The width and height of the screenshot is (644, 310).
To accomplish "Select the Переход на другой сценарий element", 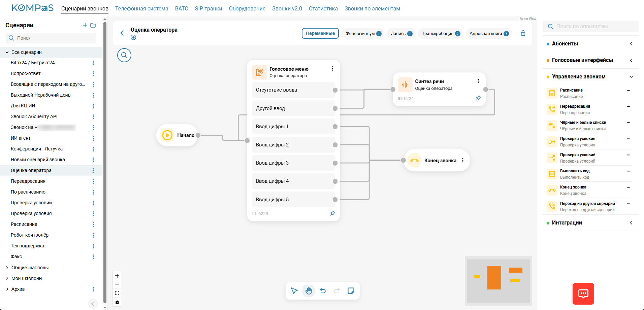I will pyautogui.click(x=589, y=206).
